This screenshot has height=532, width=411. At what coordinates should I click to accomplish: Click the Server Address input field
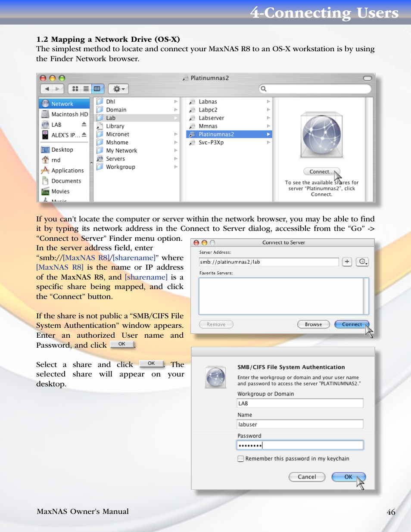point(269,262)
